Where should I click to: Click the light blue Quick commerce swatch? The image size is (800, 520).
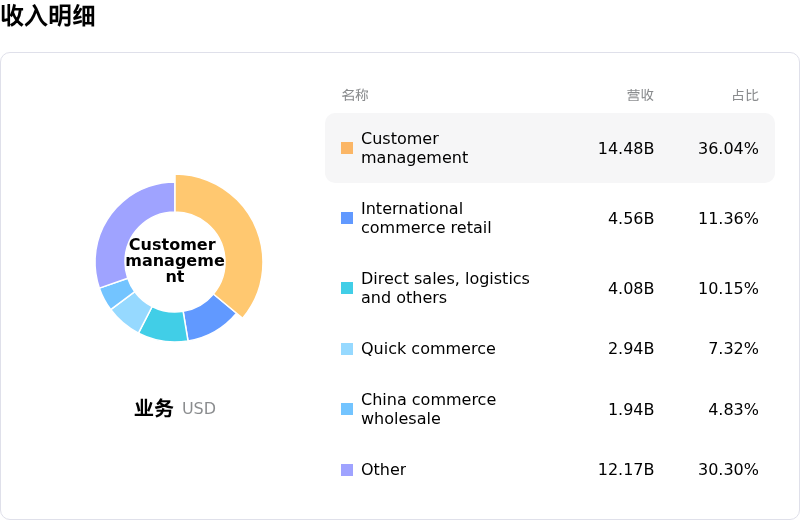(347, 349)
